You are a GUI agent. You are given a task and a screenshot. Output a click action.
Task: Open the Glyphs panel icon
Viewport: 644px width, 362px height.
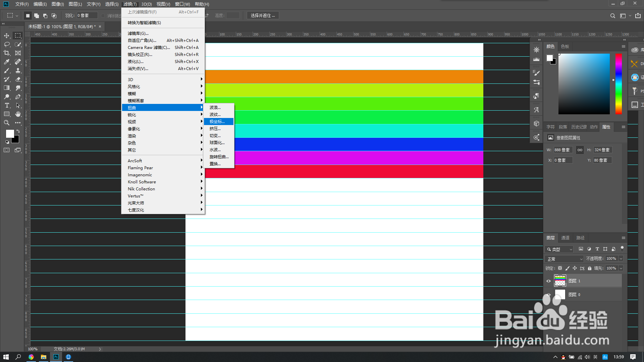(536, 110)
